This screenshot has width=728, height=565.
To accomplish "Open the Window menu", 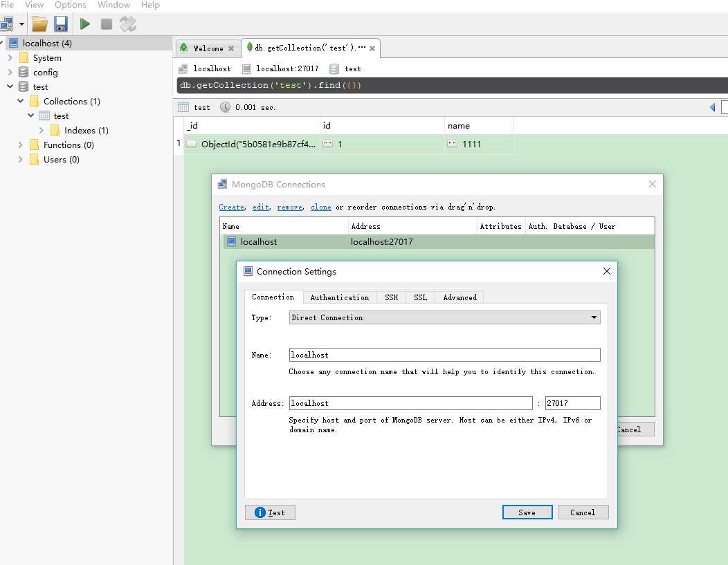I will click(x=113, y=5).
